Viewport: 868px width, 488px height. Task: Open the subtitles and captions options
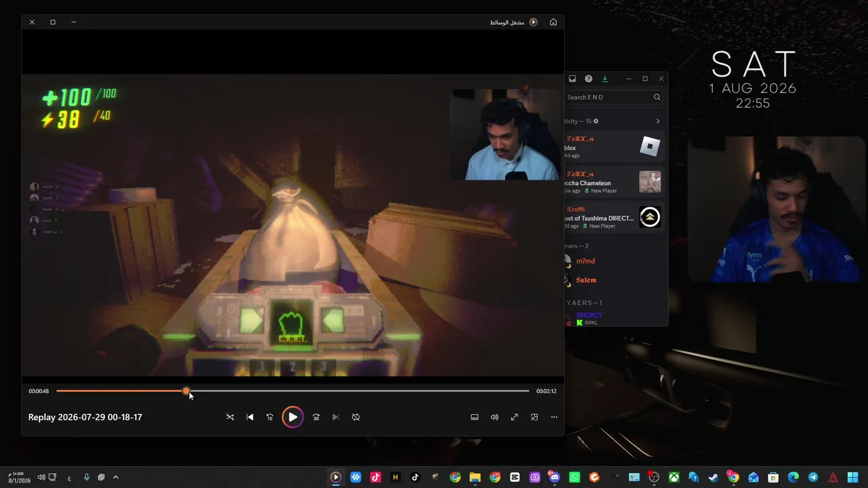pos(475,417)
